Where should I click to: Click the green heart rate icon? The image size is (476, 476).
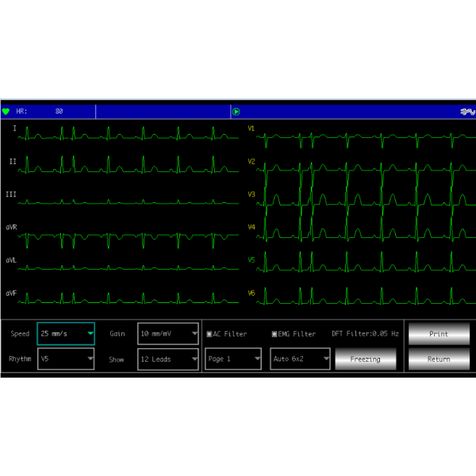coord(6,112)
